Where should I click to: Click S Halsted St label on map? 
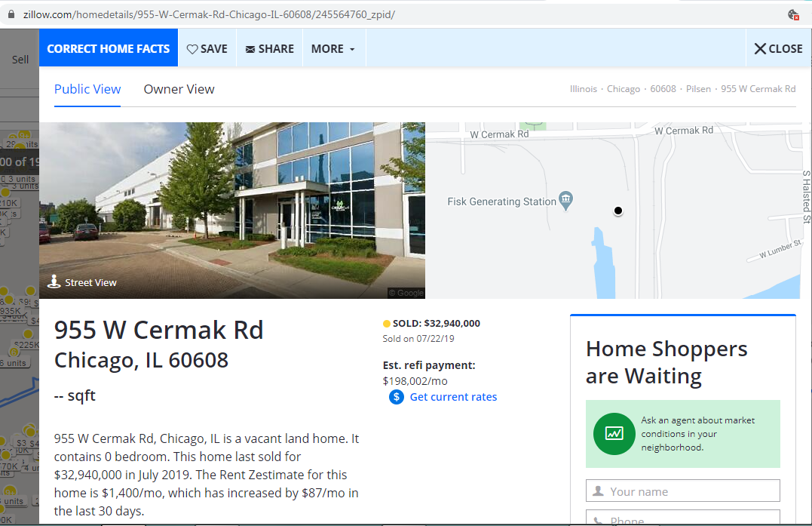coord(806,197)
